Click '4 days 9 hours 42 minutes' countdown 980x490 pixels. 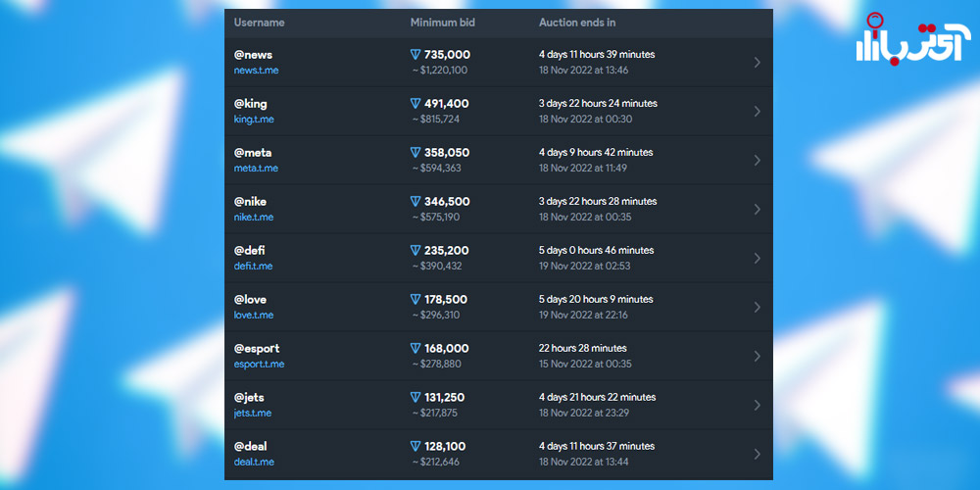[x=596, y=152]
